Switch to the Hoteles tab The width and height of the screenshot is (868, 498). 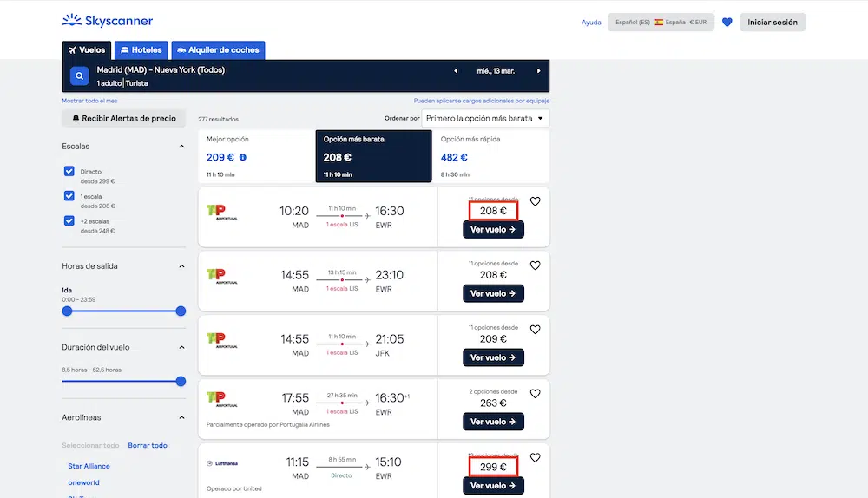[141, 49]
